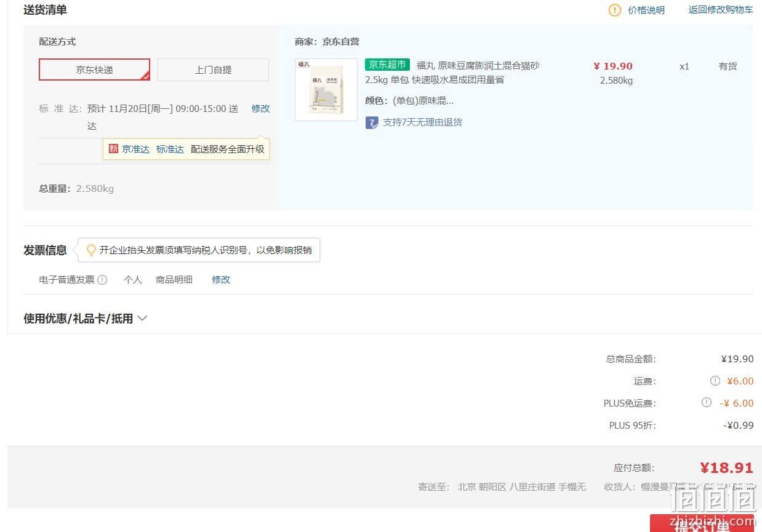Click the invoice info icon beside 电子普通发票
The height and width of the screenshot is (532, 762).
coord(102,280)
